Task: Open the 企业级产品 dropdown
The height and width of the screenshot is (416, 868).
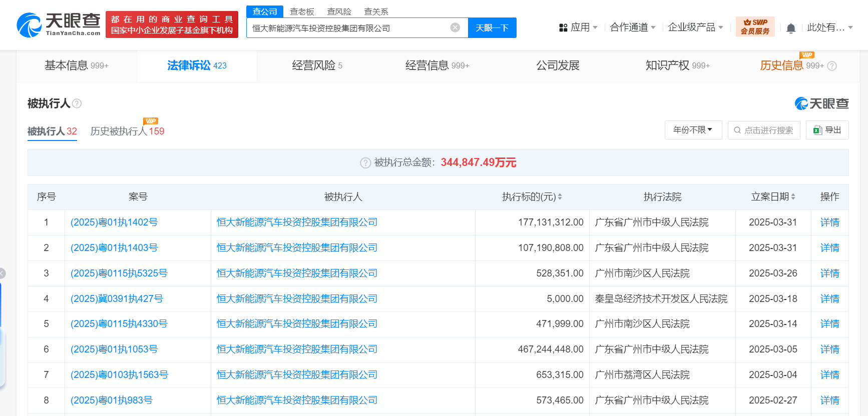Action: [695, 27]
